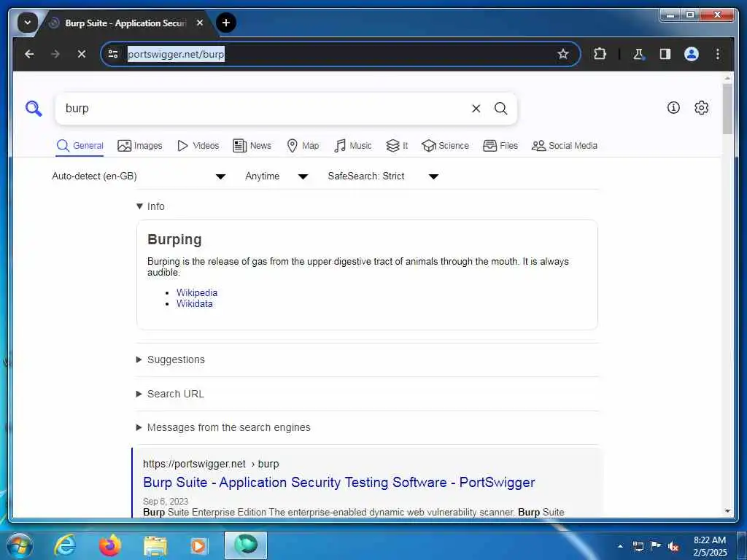
Task: Switch to the Files tab
Action: (500, 146)
